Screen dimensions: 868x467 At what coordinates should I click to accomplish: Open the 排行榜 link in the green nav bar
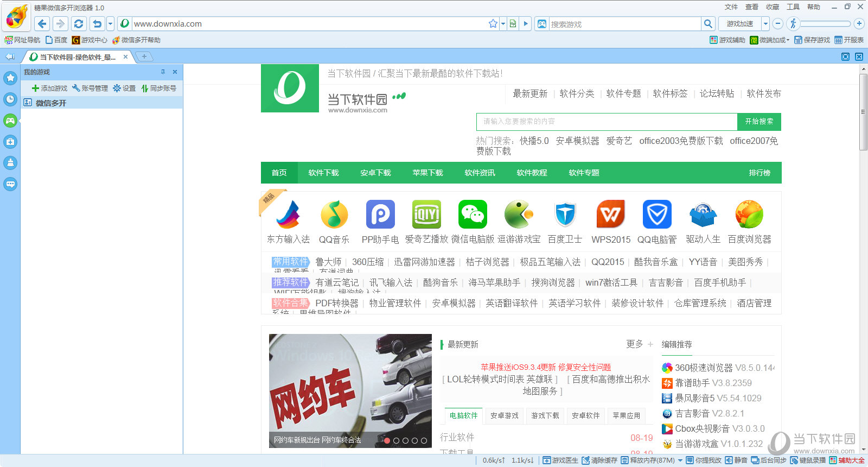coord(759,173)
